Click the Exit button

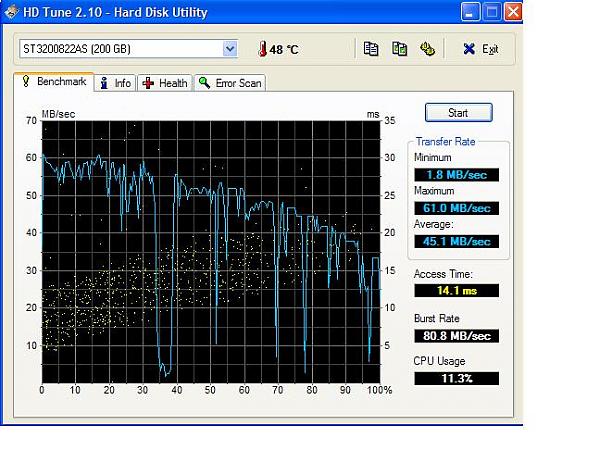pos(481,49)
